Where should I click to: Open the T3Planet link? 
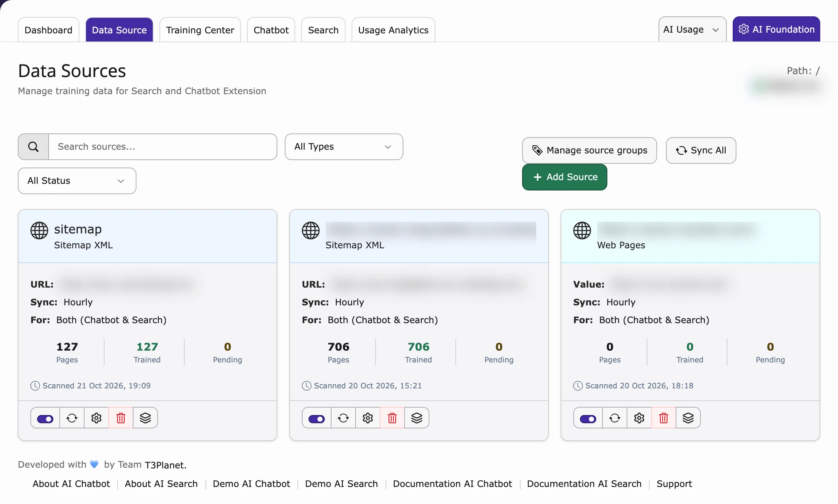[x=165, y=465]
